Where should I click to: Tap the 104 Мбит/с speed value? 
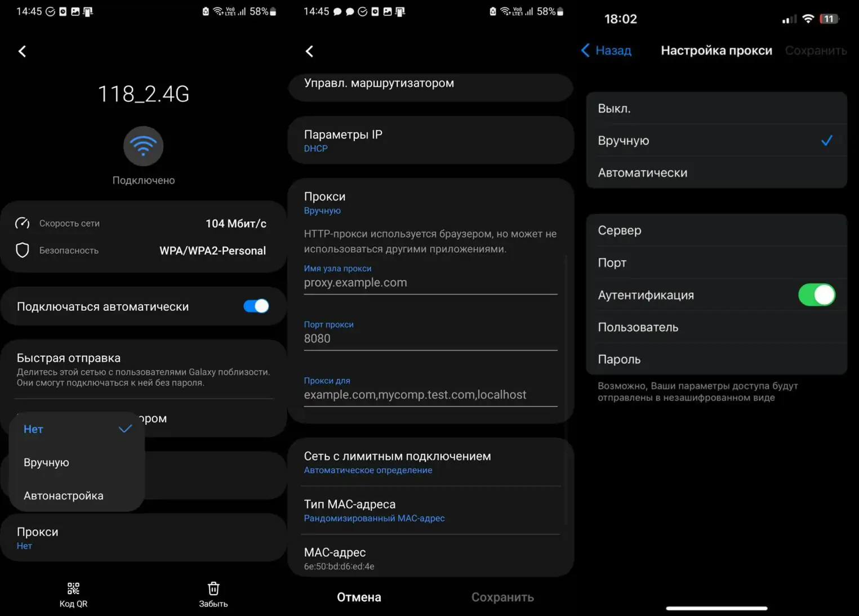pyautogui.click(x=236, y=223)
